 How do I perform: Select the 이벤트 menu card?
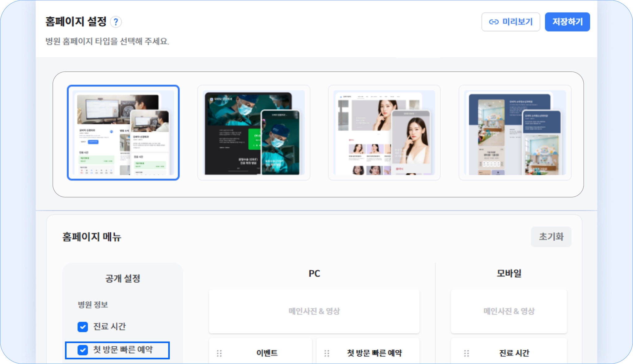coord(267,353)
